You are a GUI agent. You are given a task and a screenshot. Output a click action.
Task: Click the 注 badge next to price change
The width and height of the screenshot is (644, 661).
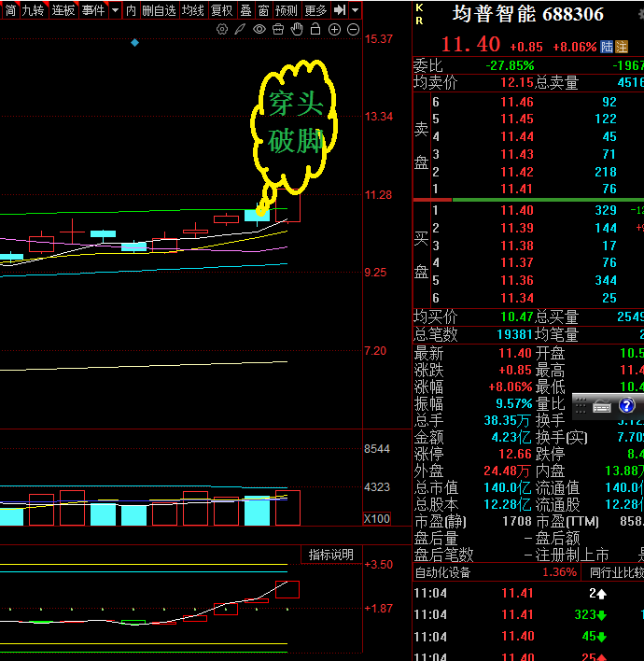pos(622,47)
